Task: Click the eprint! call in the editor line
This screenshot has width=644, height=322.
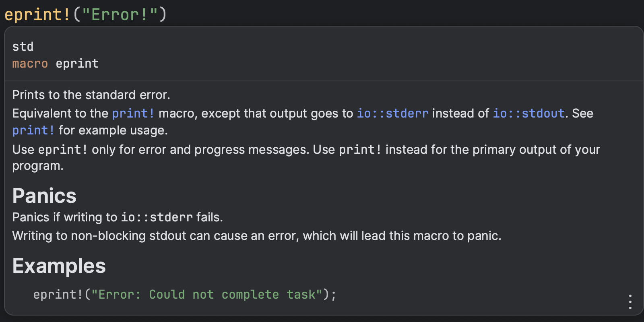Action: [x=38, y=15]
